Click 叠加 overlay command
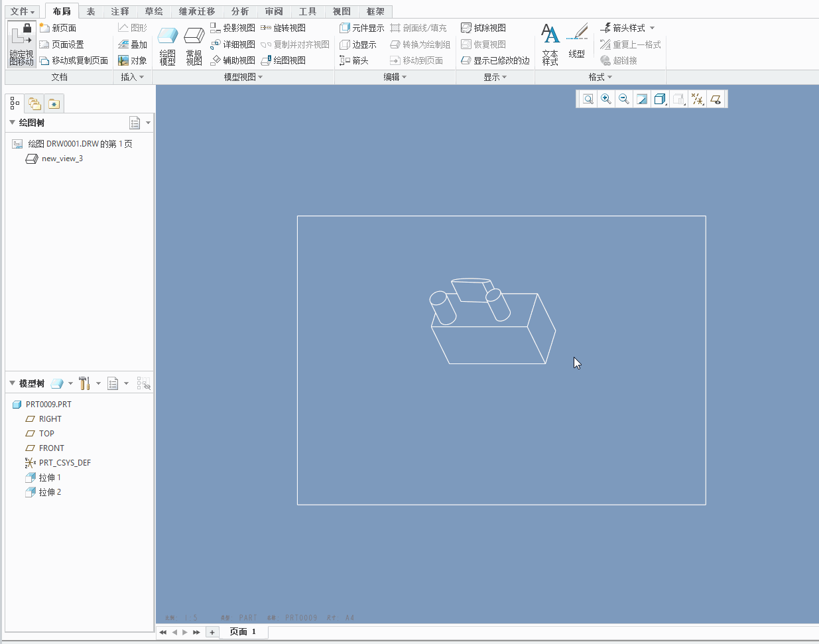This screenshot has width=819, height=644. click(133, 44)
